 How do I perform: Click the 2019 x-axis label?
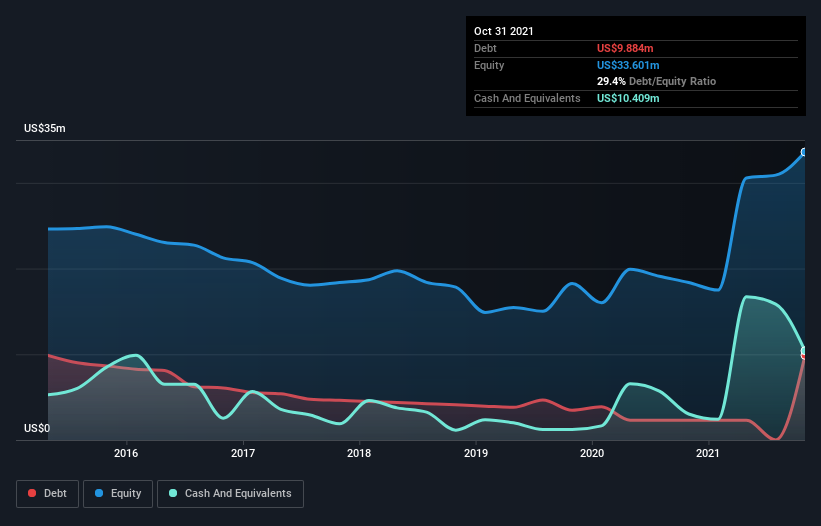pos(476,453)
